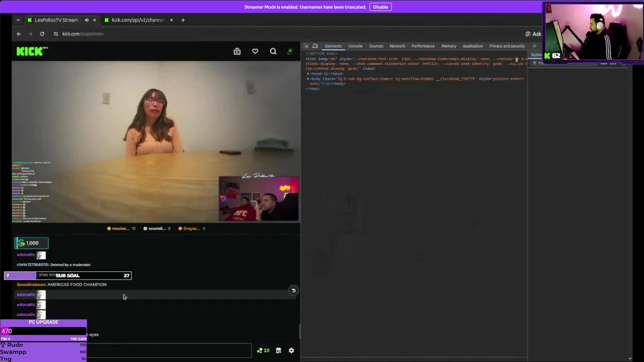Image resolution: width=644 pixels, height=362 pixels.
Task: Switch to the DevTools Elements panel
Action: coord(333,46)
